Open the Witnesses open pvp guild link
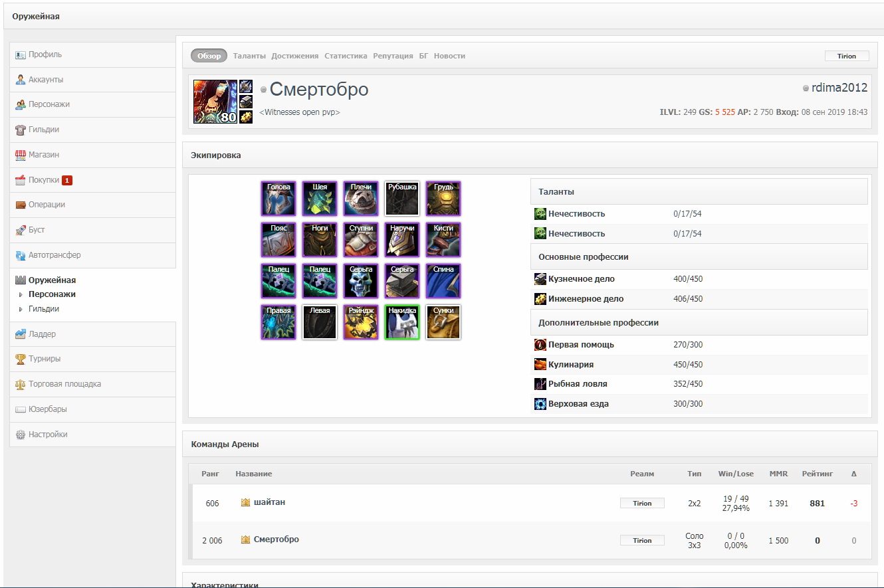This screenshot has height=588, width=884. (x=300, y=112)
